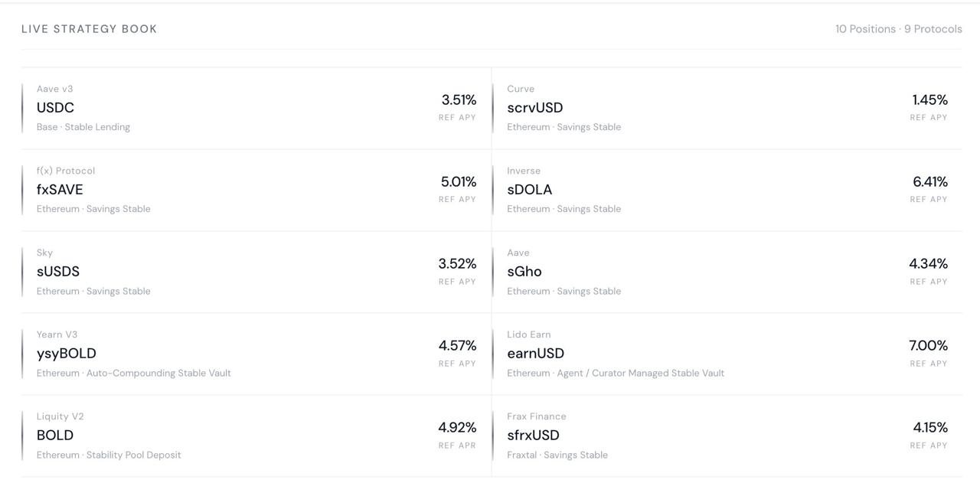Click the 7.00% APY value for earnUSD
This screenshot has width=980, height=483.
tap(928, 345)
